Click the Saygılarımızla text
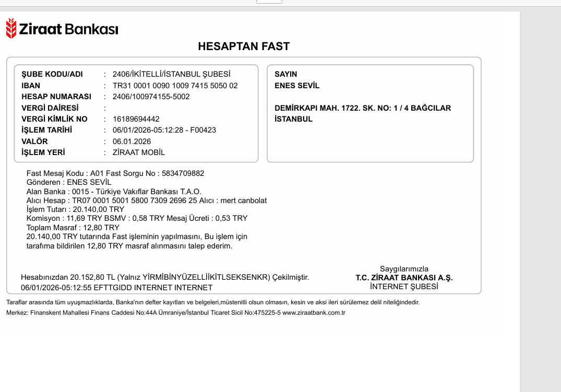 (404, 269)
